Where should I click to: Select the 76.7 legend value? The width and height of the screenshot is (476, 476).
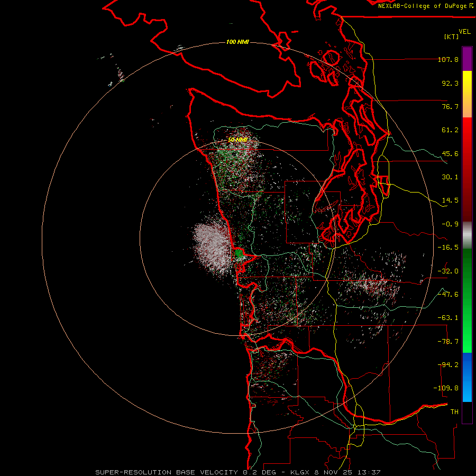[x=450, y=106]
